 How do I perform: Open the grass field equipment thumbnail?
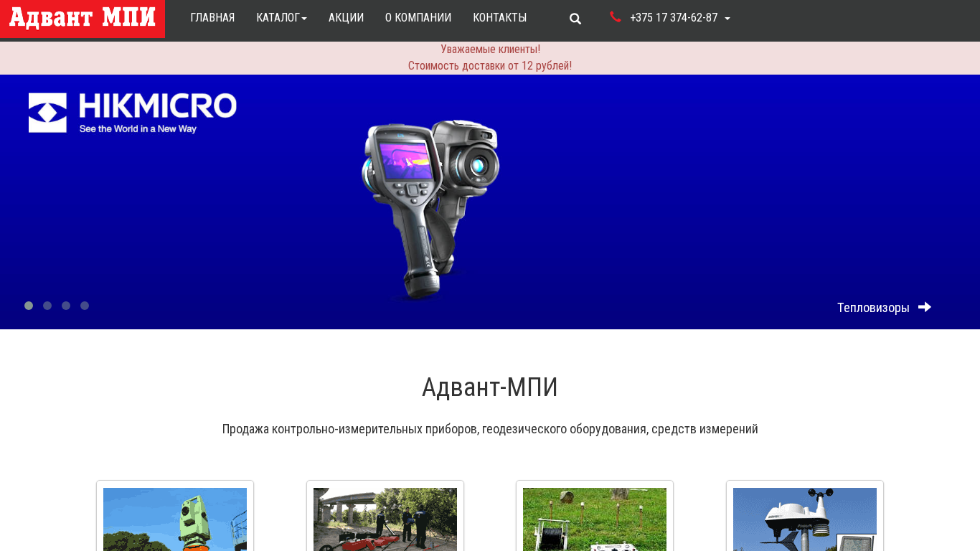(595, 519)
